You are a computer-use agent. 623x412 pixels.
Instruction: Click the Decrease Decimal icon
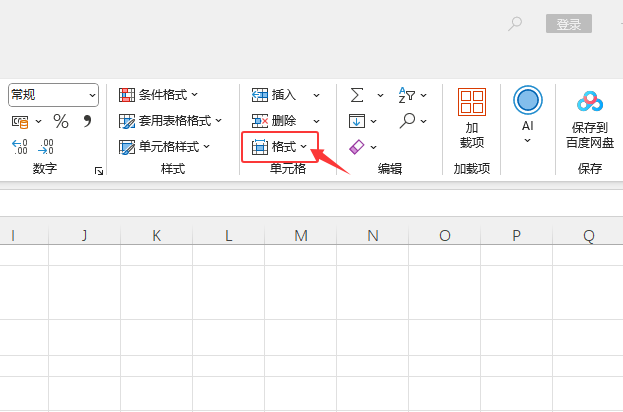coord(45,147)
